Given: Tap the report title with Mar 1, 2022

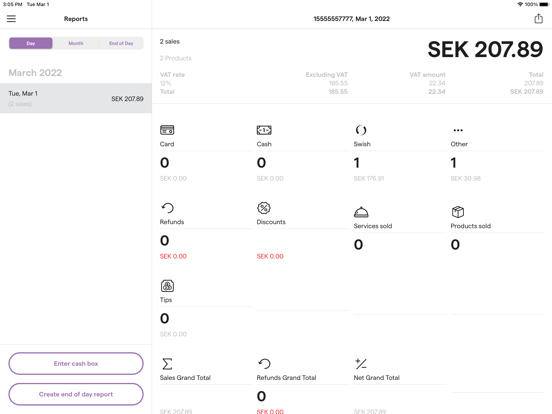Looking at the screenshot, I should tap(352, 19).
